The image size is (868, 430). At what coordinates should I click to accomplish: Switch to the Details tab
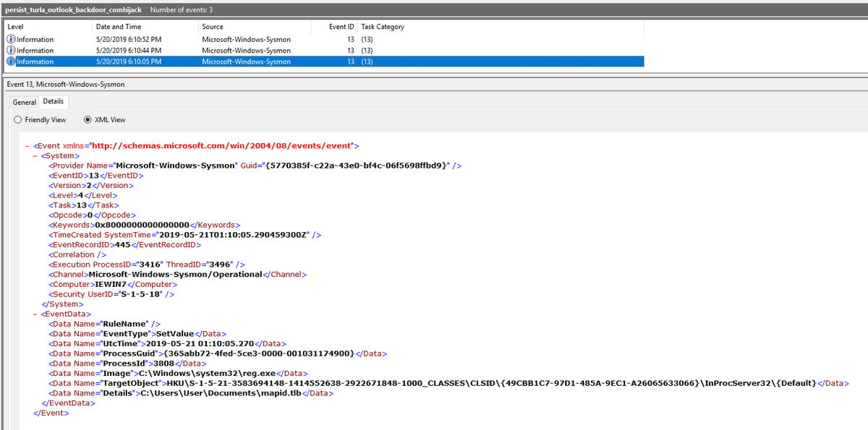(53, 101)
